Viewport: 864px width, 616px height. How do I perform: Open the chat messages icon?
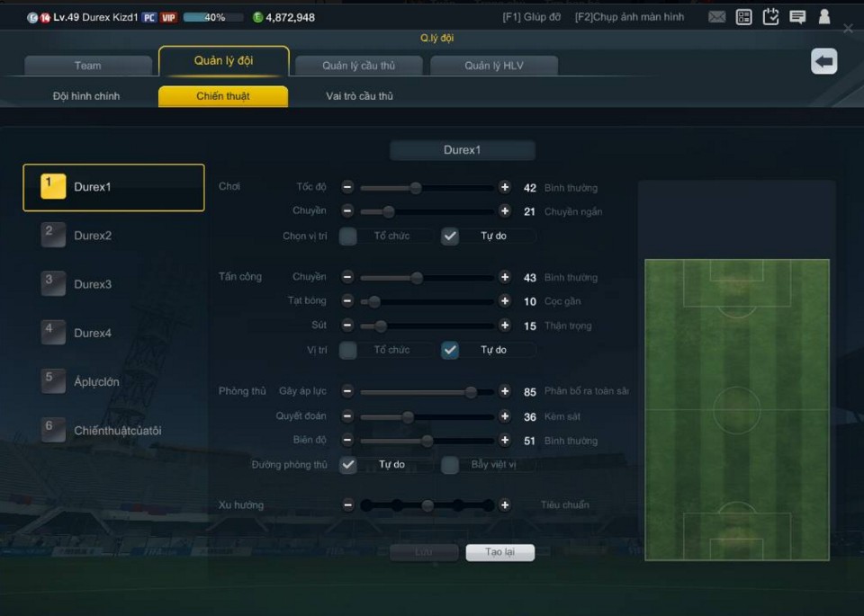(797, 17)
